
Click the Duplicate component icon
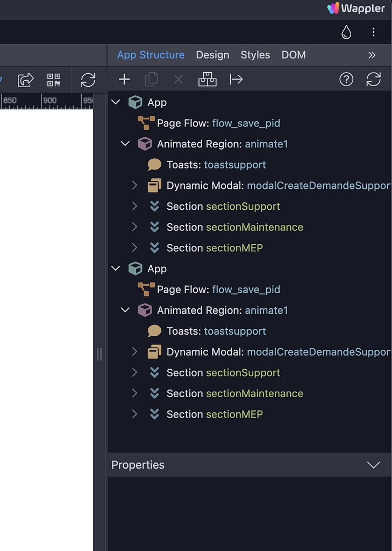click(151, 79)
